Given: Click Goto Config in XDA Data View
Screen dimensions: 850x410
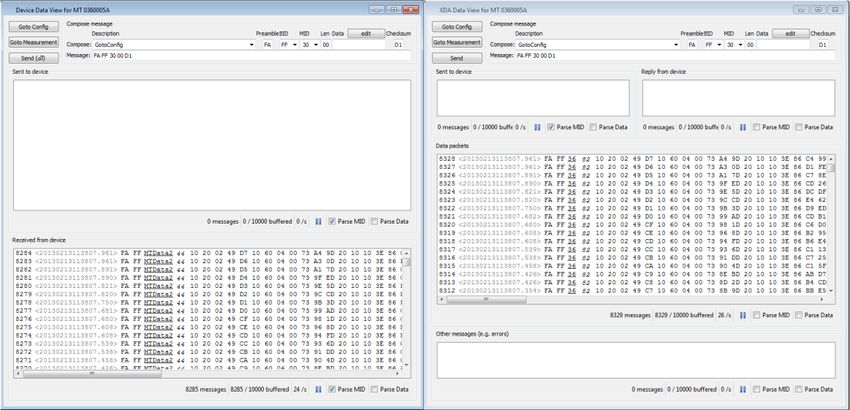Looking at the screenshot, I should (x=457, y=27).
